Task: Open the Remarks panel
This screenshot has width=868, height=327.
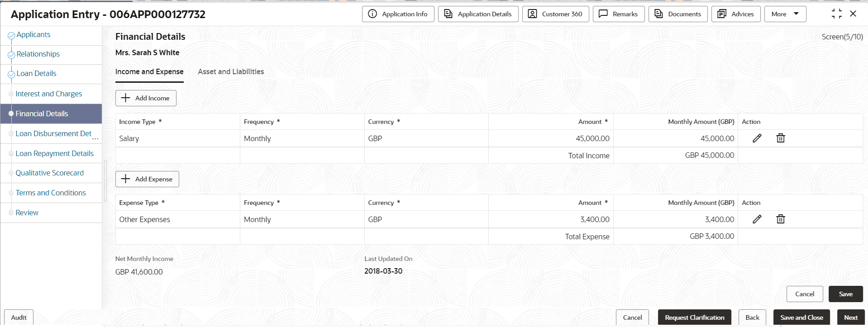Action: [x=618, y=14]
